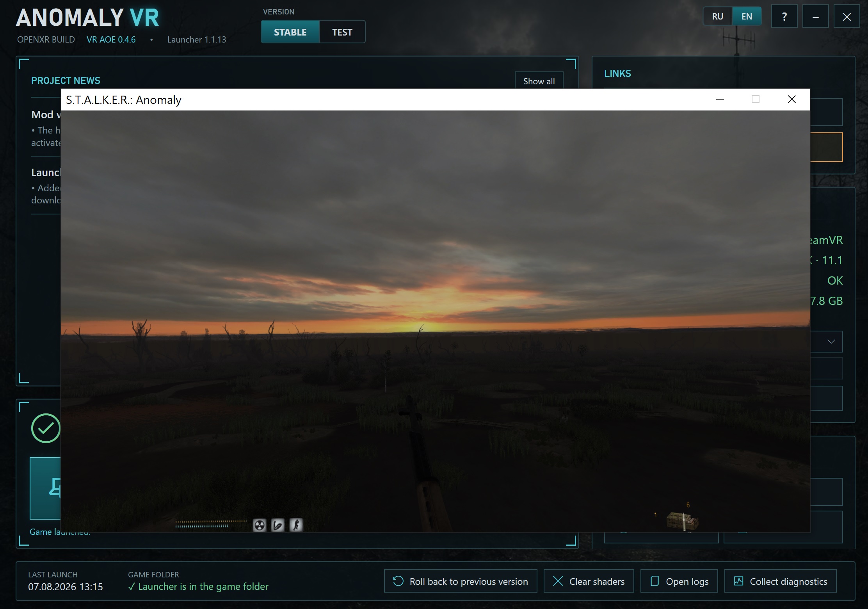The image size is (868, 609).
Task: Close the S.T.A.L.K.E.R.: Anomaly game window
Action: point(792,100)
